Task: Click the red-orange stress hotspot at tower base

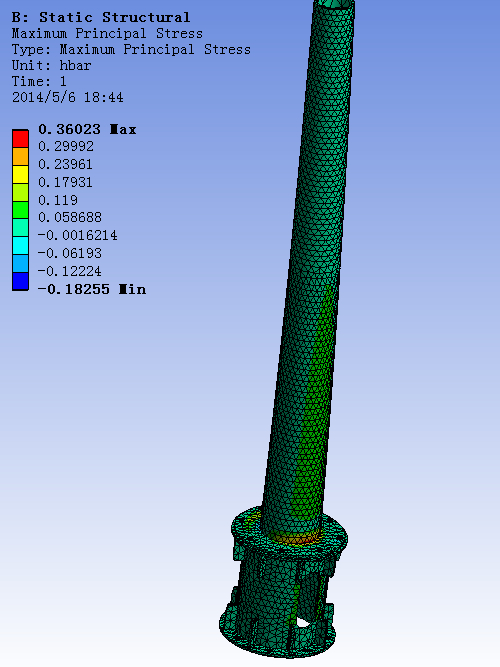Action: 295,539
